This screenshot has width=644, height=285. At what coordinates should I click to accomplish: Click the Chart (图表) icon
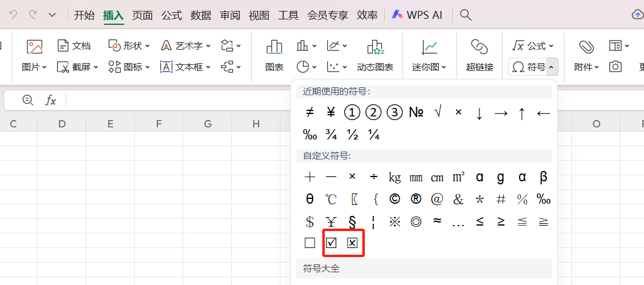point(274,47)
